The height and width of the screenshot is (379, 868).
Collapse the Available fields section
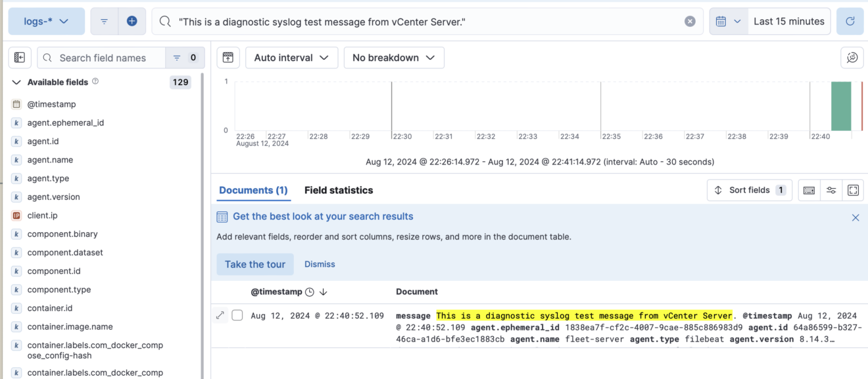pyautogui.click(x=16, y=82)
